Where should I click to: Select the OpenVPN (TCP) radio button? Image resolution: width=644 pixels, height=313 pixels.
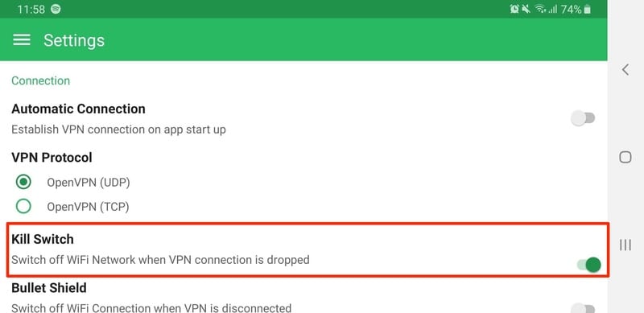23,206
